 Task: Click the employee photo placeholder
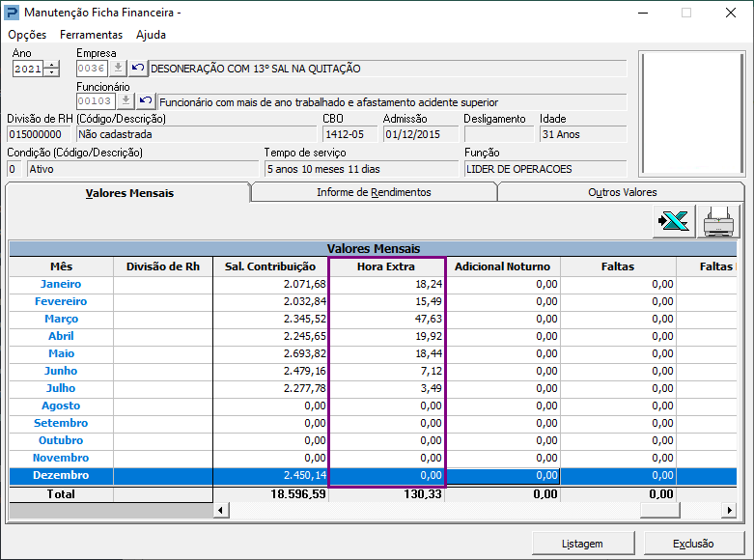pos(692,113)
